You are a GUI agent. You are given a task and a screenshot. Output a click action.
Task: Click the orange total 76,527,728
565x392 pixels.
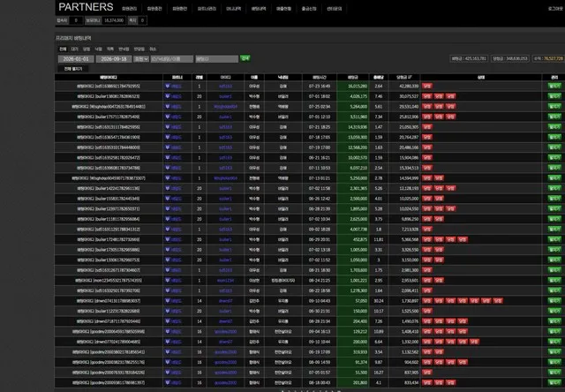click(x=554, y=58)
